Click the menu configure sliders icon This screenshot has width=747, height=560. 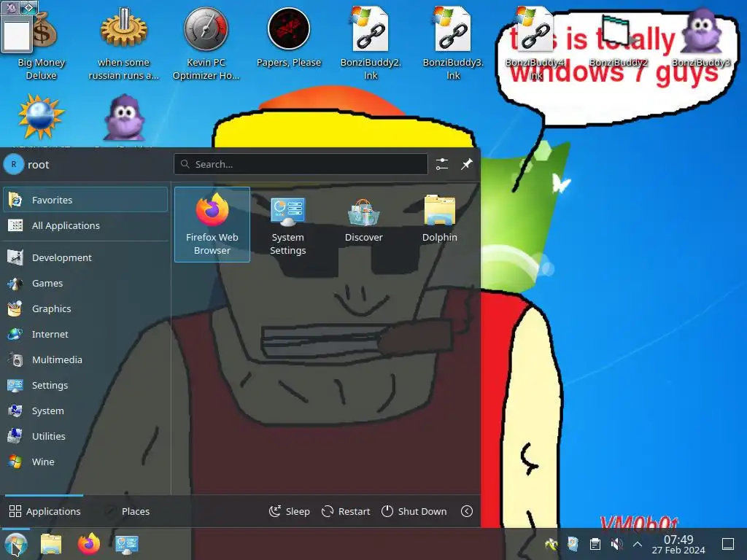pyautogui.click(x=442, y=164)
